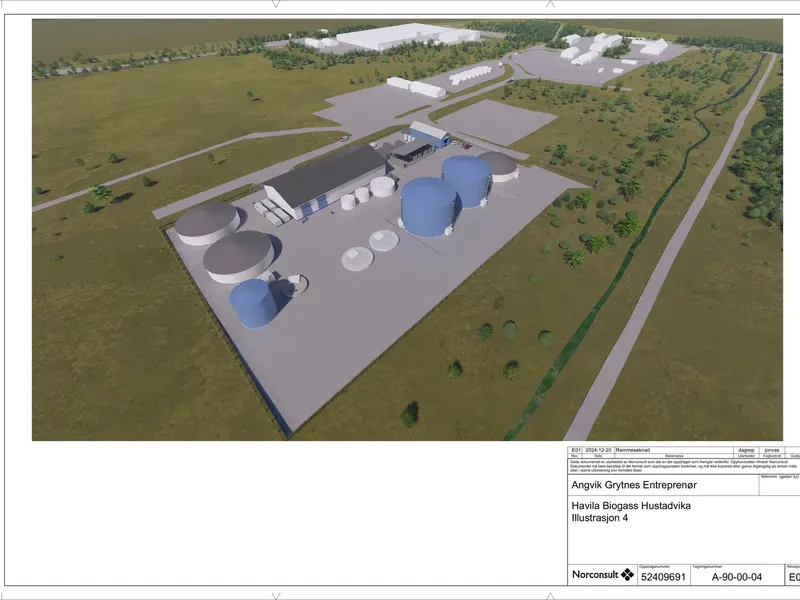Image resolution: width=800 pixels, height=600 pixels.
Task: Click the rendered biogas plant illustration
Action: pyautogui.click(x=407, y=230)
